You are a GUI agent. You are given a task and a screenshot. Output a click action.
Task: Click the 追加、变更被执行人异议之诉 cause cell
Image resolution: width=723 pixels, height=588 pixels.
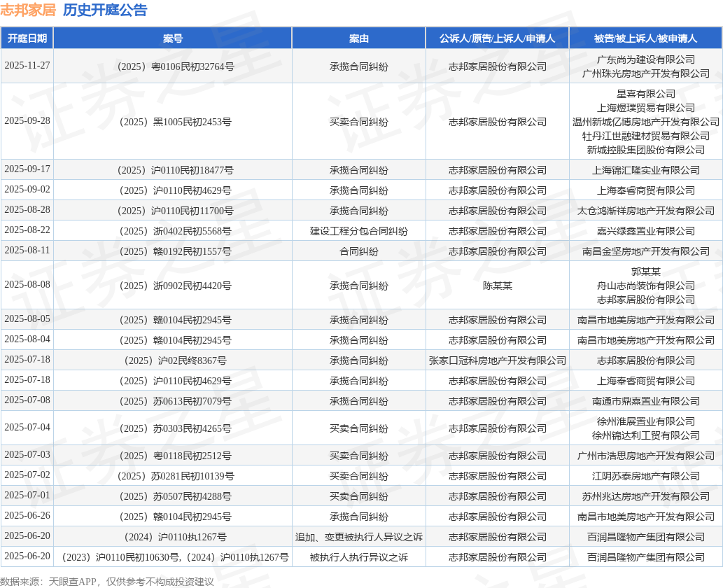pos(359,538)
